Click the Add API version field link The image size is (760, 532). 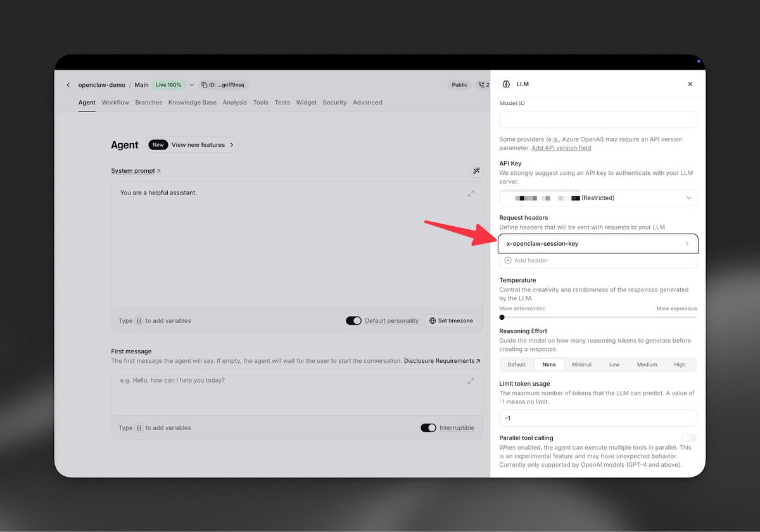(x=561, y=148)
